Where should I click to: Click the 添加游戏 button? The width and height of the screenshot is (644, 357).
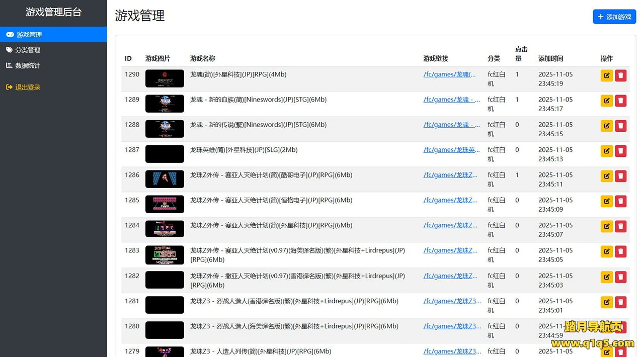614,17
